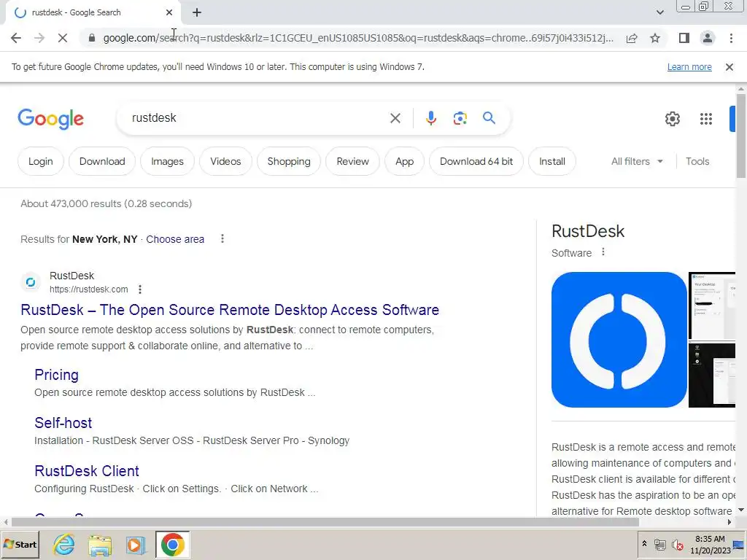Share this page using the share icon
This screenshot has height=560, width=747.
point(632,38)
